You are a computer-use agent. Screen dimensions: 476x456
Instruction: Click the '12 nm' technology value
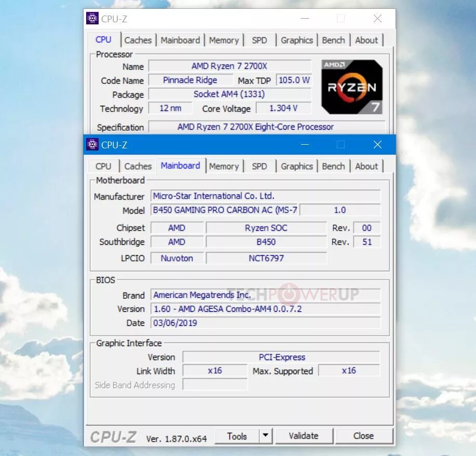[170, 108]
